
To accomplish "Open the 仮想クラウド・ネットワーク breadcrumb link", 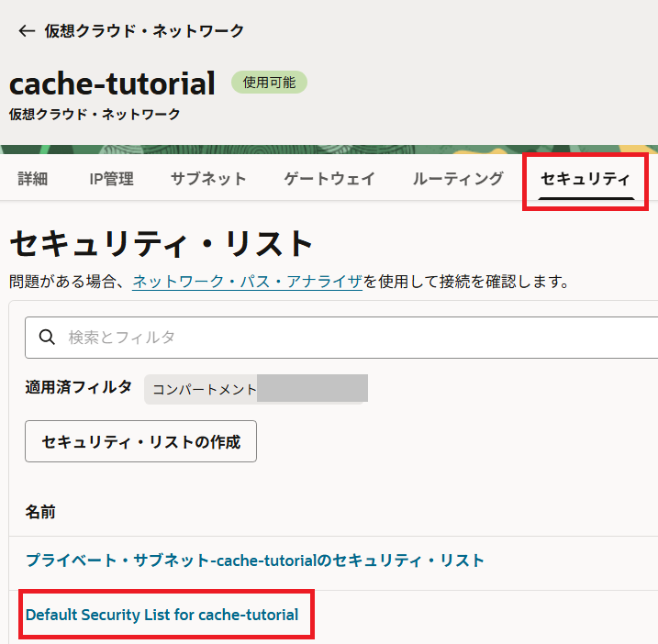I will point(144,31).
